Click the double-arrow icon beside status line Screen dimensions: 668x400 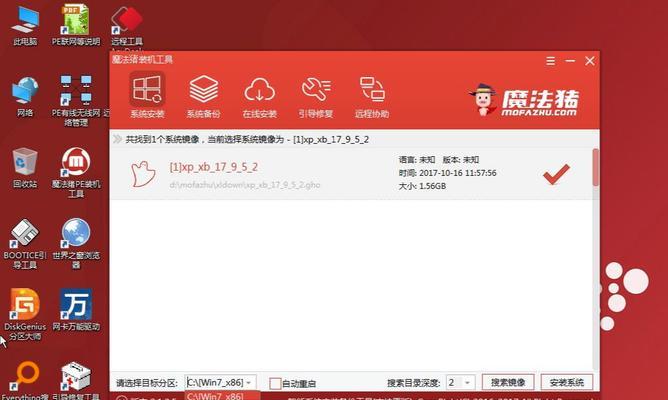pos(117,139)
